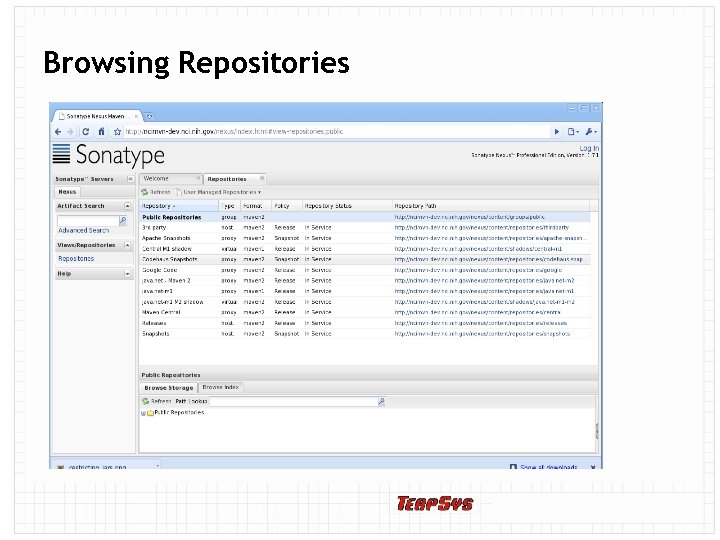Expand the Public Repositories tree node
The height and width of the screenshot is (540, 720).
[x=143, y=413]
